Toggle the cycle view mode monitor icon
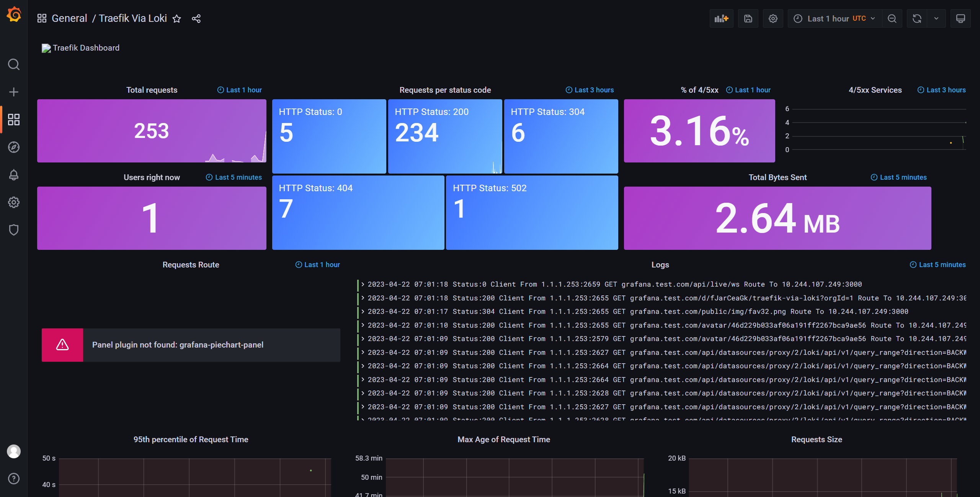This screenshot has height=497, width=980. [x=960, y=18]
